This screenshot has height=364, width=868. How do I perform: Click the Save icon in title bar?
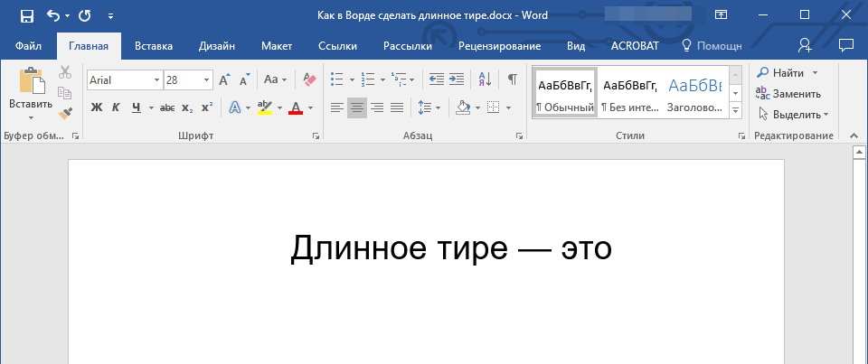pos(26,15)
